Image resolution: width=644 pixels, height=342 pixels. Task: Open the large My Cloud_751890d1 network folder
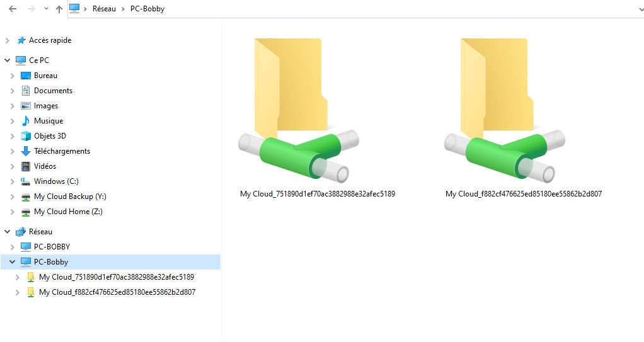pos(299,111)
